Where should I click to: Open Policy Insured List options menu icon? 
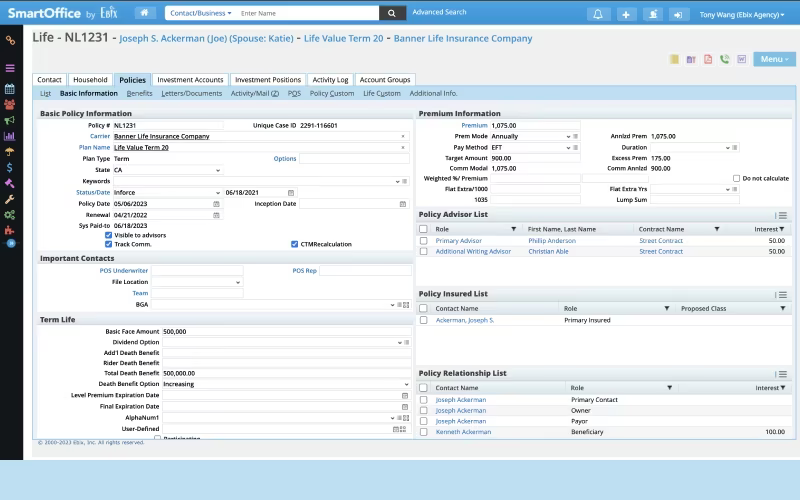(782, 295)
